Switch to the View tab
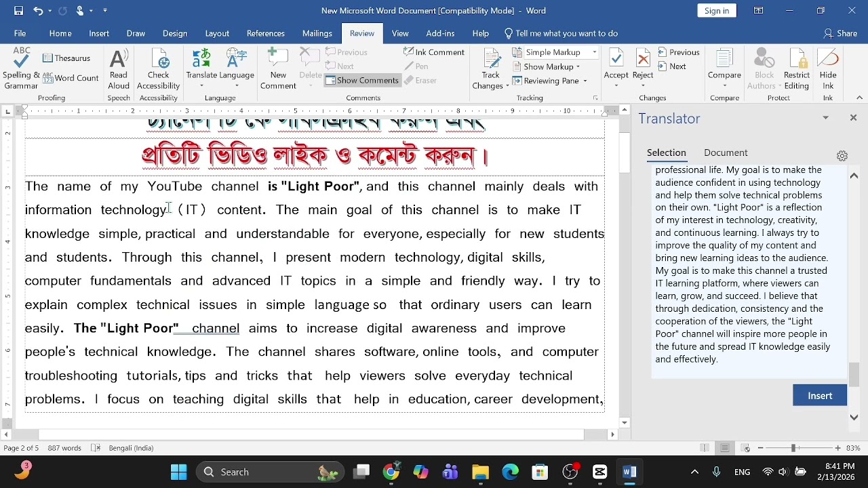868x488 pixels. pos(400,33)
